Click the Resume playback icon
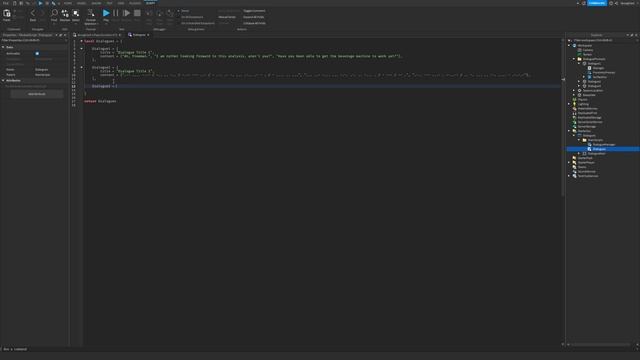This screenshot has width=640, height=360. point(127,13)
